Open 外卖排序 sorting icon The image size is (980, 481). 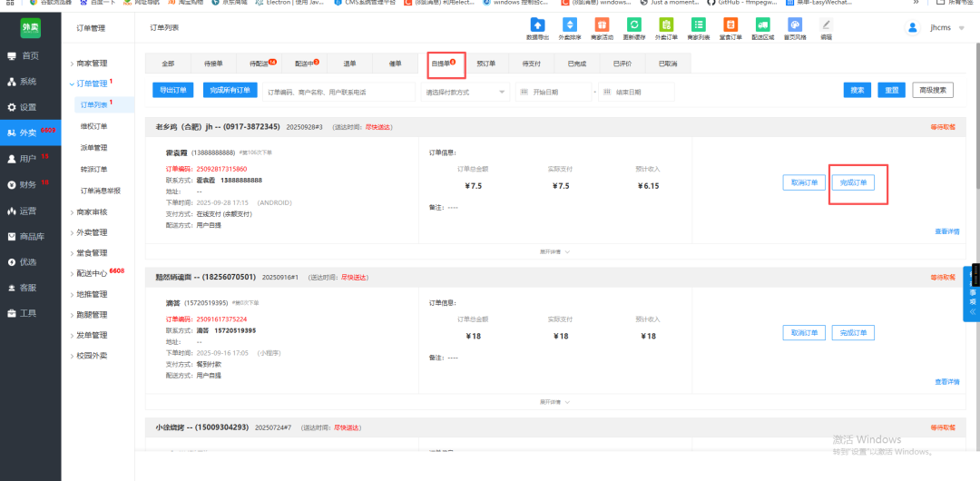coord(569,25)
